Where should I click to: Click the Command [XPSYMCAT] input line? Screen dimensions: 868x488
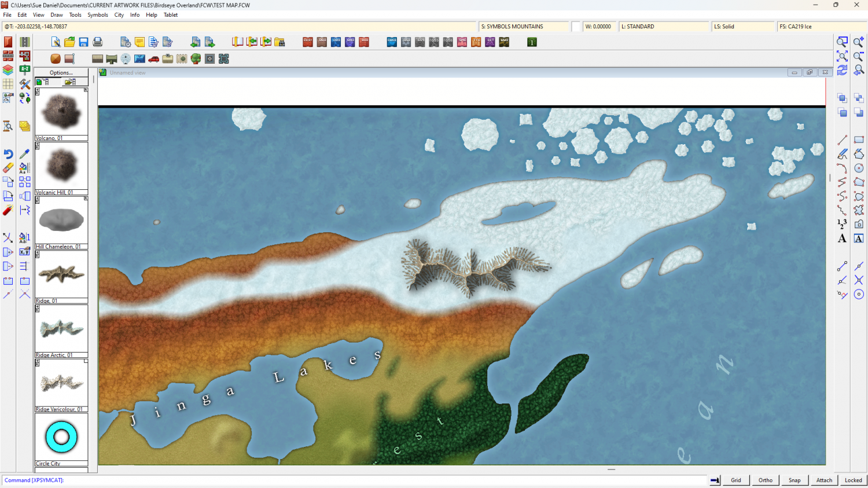coord(354,480)
